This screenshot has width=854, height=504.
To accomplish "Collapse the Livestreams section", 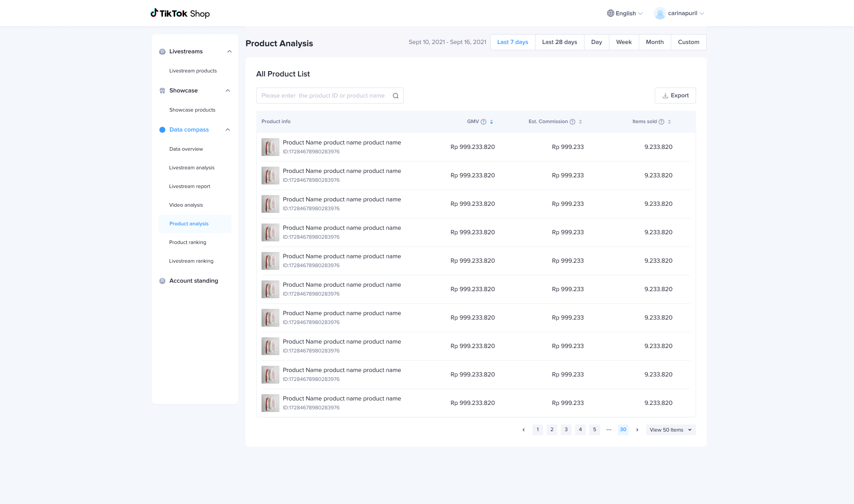I will (x=230, y=52).
